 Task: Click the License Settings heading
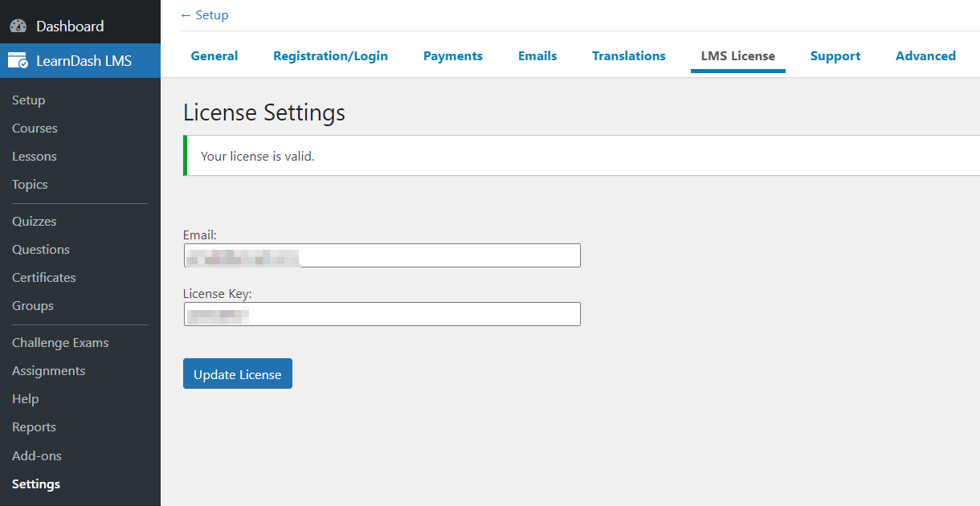264,112
